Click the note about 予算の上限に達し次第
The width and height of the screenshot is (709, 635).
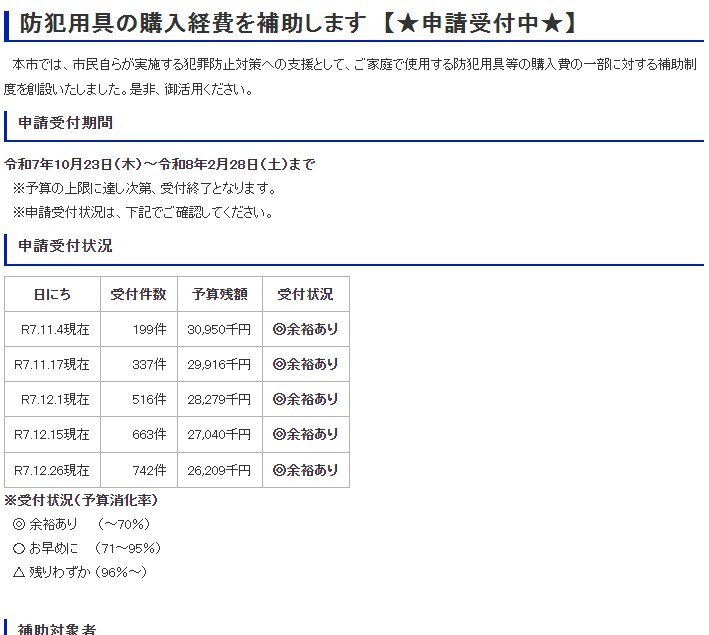(144, 188)
